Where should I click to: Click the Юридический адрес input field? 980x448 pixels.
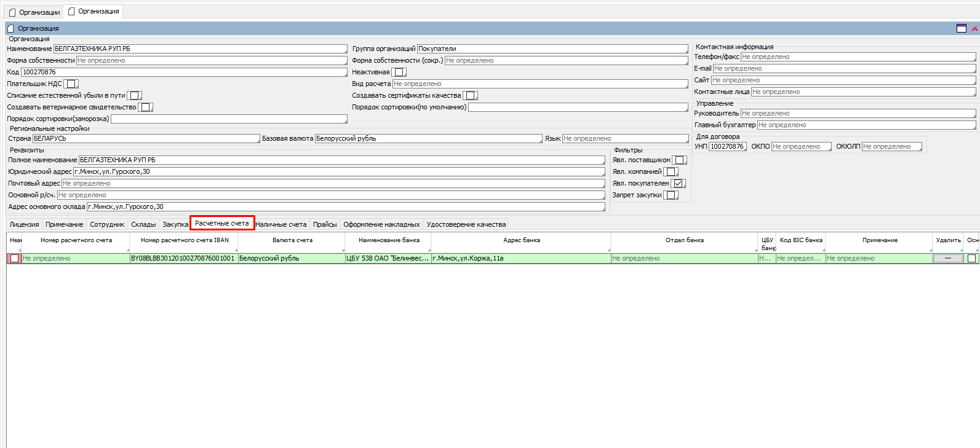pos(338,172)
